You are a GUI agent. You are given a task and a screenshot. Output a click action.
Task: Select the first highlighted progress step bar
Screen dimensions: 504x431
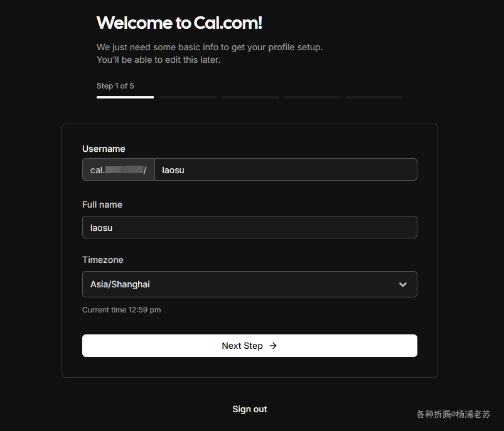click(125, 97)
